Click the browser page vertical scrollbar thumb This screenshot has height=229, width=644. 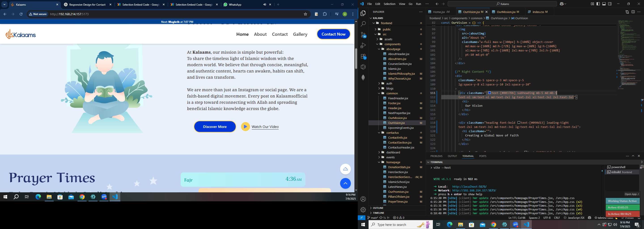pos(356,59)
